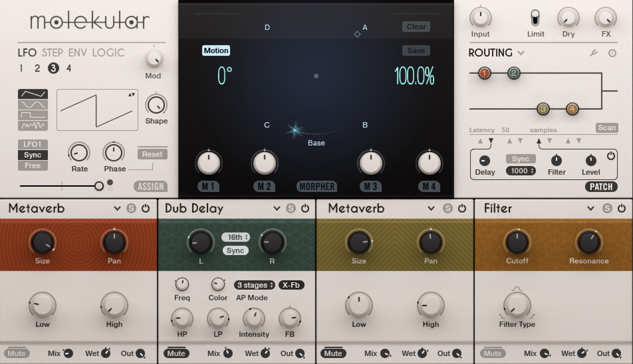Adjust the Input level knob
This screenshot has width=633, height=364.
click(x=480, y=17)
